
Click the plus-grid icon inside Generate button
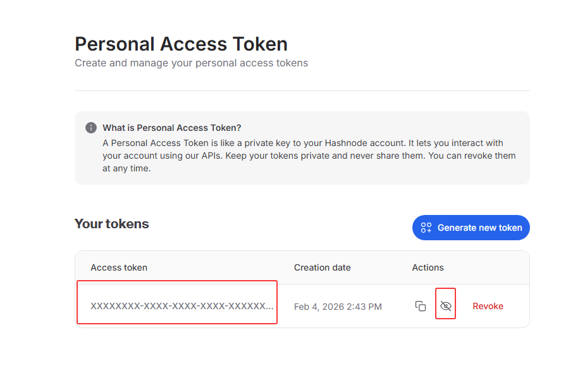[426, 228]
